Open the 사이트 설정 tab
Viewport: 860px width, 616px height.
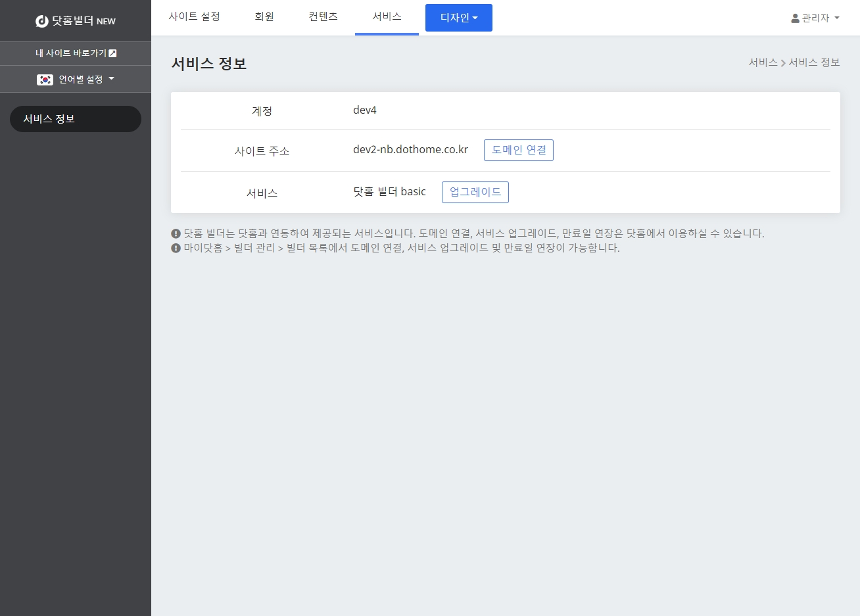pyautogui.click(x=195, y=16)
